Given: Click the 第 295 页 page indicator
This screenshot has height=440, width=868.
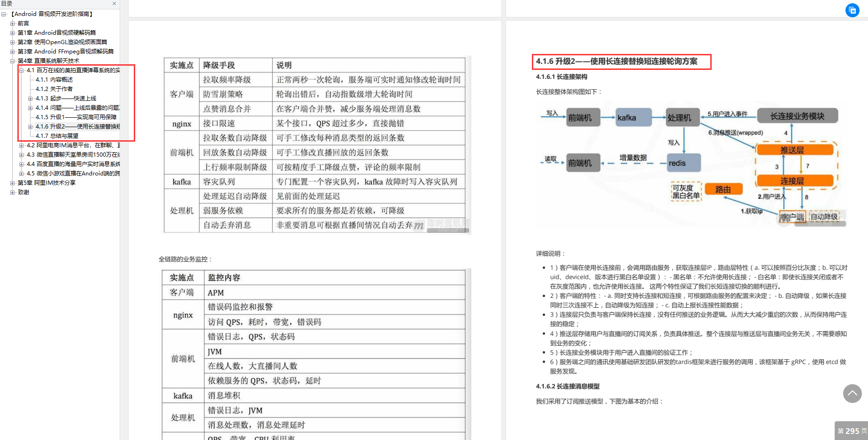Looking at the screenshot, I should point(851,431).
